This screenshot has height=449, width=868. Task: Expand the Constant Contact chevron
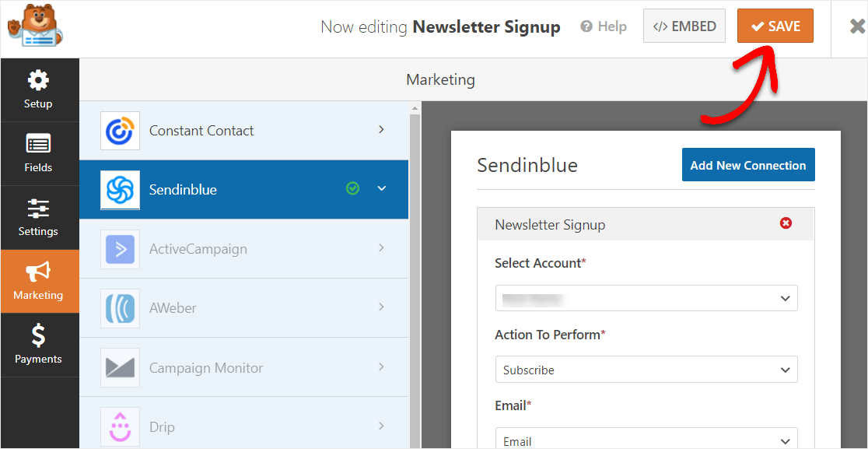point(381,129)
